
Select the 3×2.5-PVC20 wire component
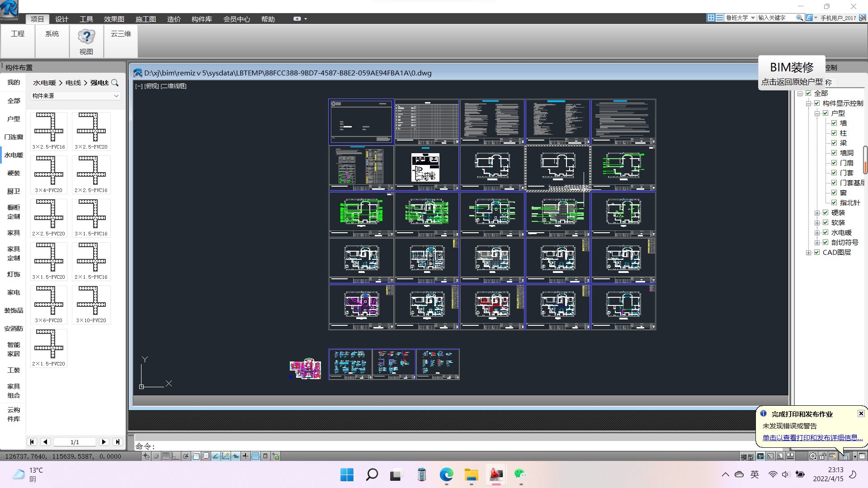(x=91, y=131)
